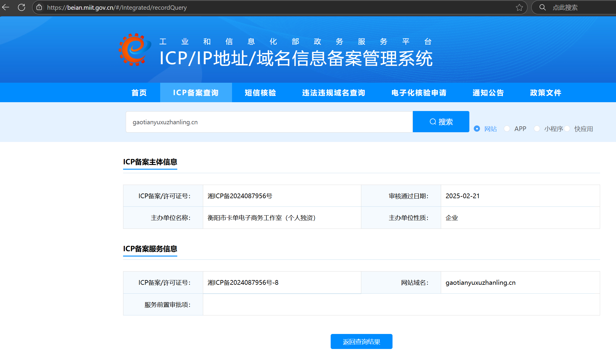Switch to ICP备案查询 tab
616x364 pixels.
tap(196, 93)
